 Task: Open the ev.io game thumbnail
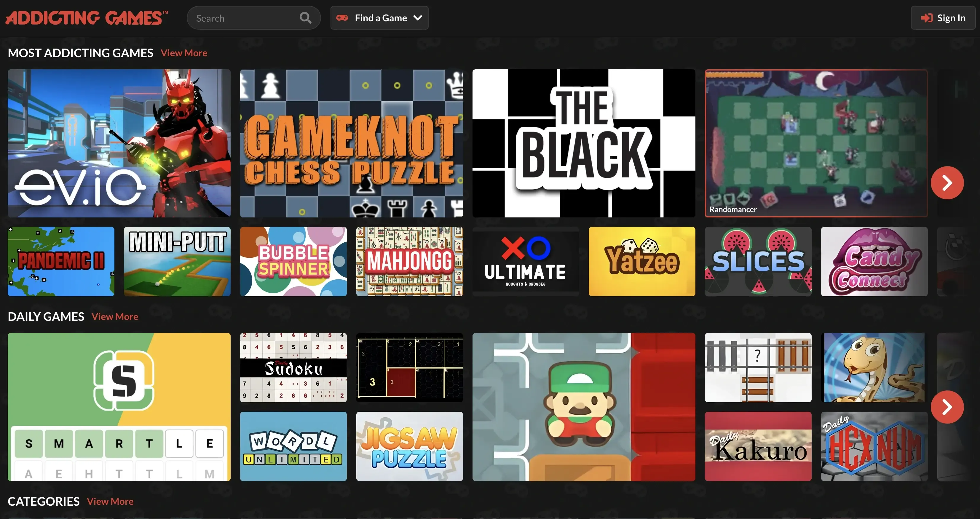(119, 143)
